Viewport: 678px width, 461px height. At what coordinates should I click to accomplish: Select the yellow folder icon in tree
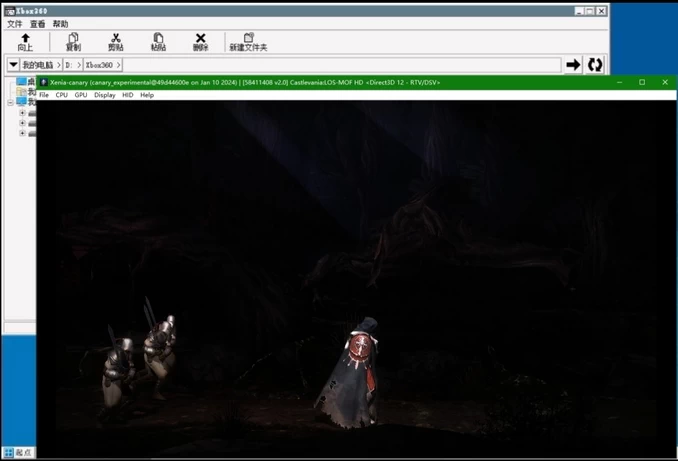coord(21,91)
